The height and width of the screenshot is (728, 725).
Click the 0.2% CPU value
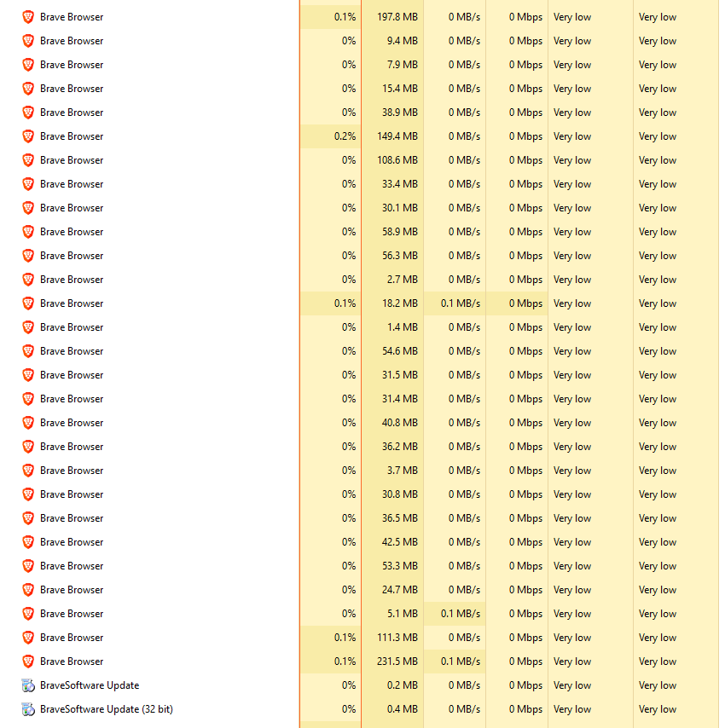coord(345,136)
